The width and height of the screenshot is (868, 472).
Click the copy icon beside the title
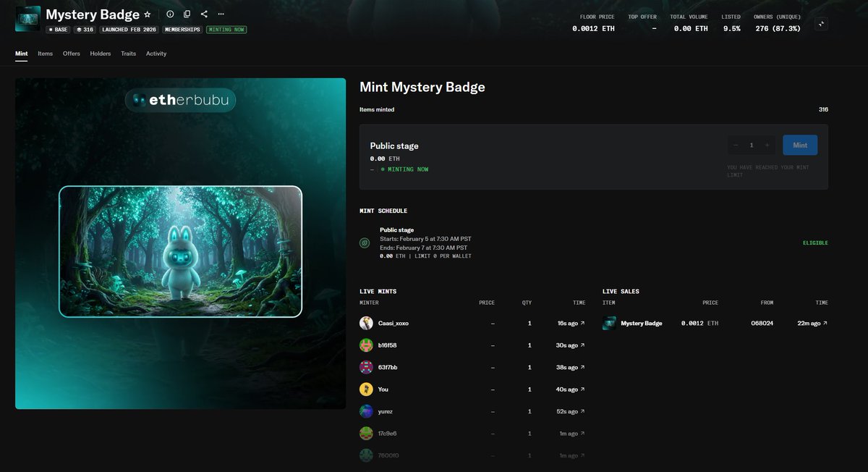pos(187,14)
